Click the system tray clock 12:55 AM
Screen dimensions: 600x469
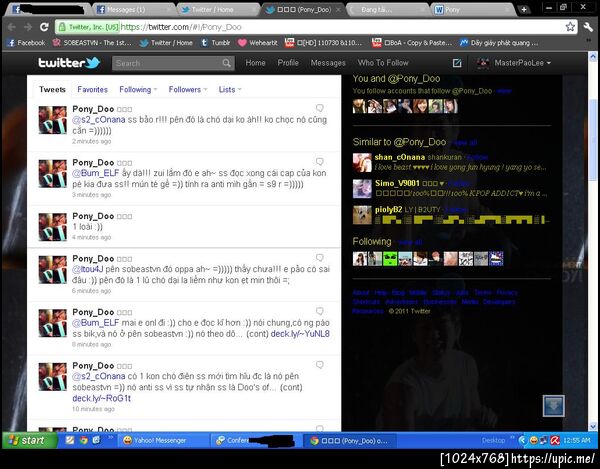[x=576, y=441]
